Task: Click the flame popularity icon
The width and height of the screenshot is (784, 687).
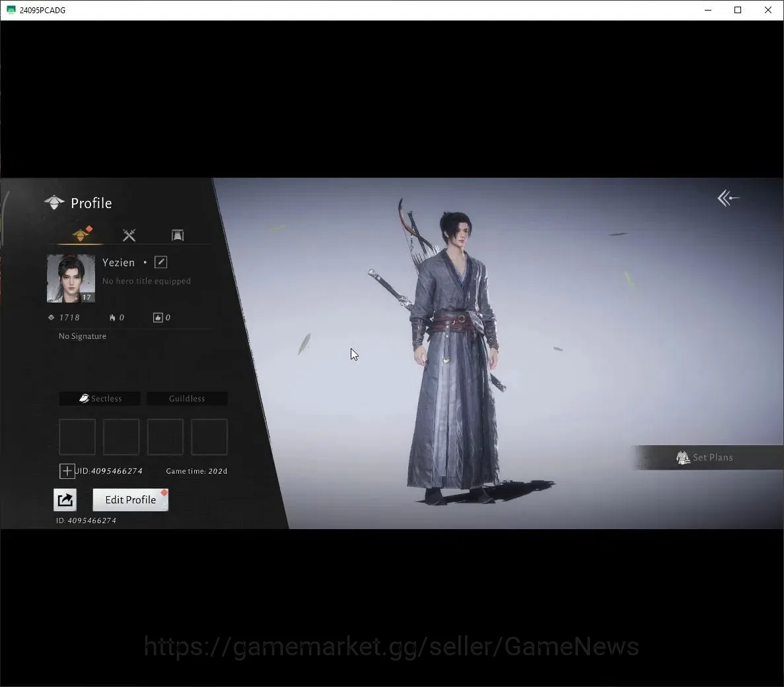Action: click(112, 318)
